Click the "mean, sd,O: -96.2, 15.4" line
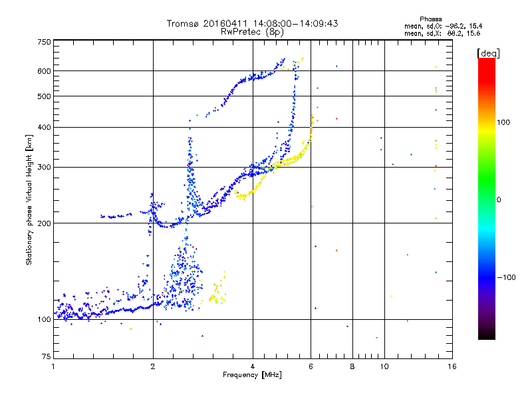This screenshot has height=399, width=532. click(x=443, y=26)
